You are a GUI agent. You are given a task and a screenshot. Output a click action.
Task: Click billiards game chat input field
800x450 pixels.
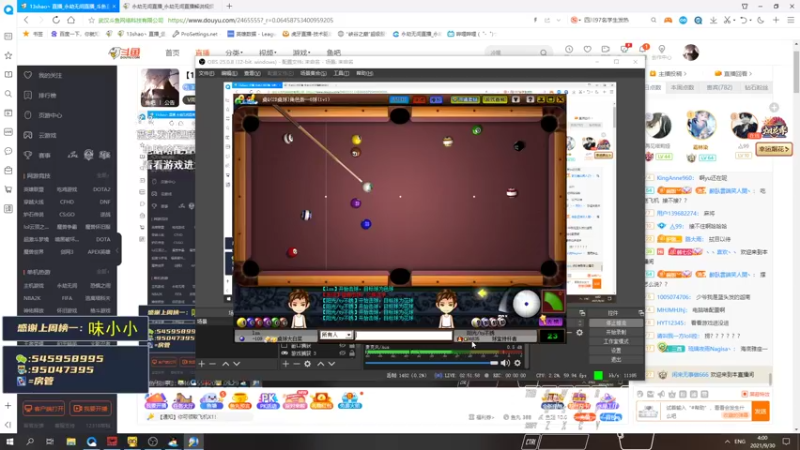[404, 335]
